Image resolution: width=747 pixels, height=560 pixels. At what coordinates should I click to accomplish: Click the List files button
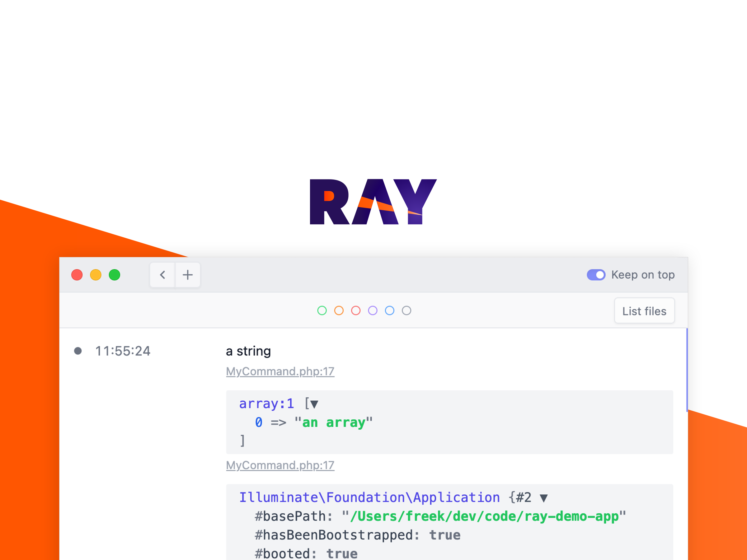point(644,310)
